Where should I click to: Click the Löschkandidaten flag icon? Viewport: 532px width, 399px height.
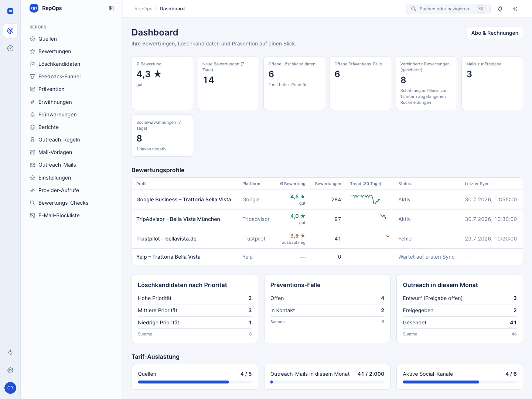coord(33,64)
